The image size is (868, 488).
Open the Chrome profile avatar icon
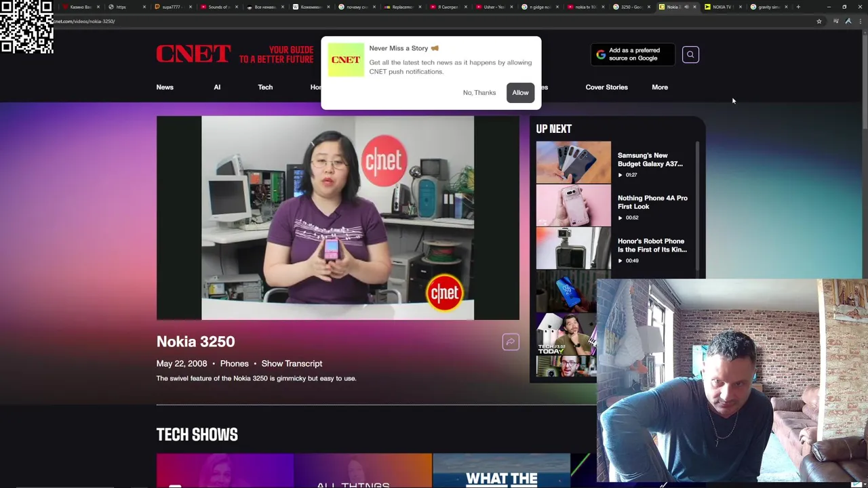pyautogui.click(x=848, y=21)
